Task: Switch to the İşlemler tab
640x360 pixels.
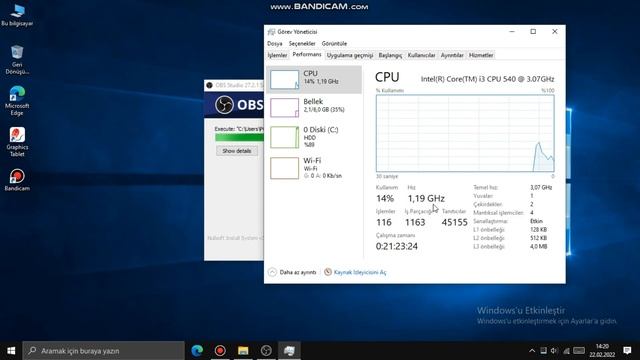Action: [278, 55]
